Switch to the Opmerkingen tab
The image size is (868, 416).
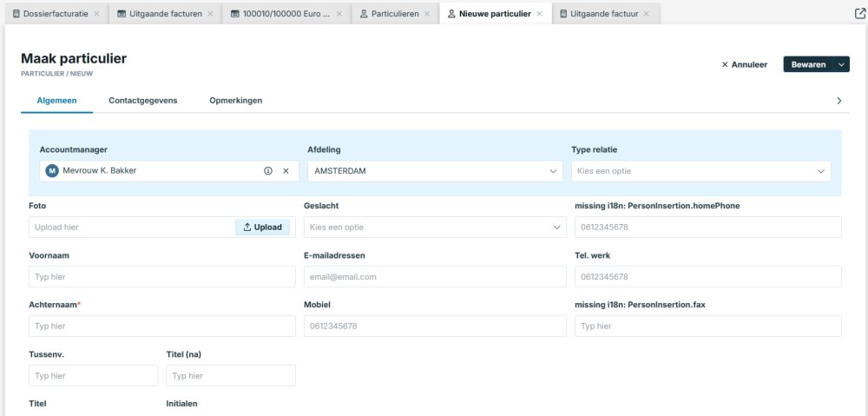click(x=235, y=101)
